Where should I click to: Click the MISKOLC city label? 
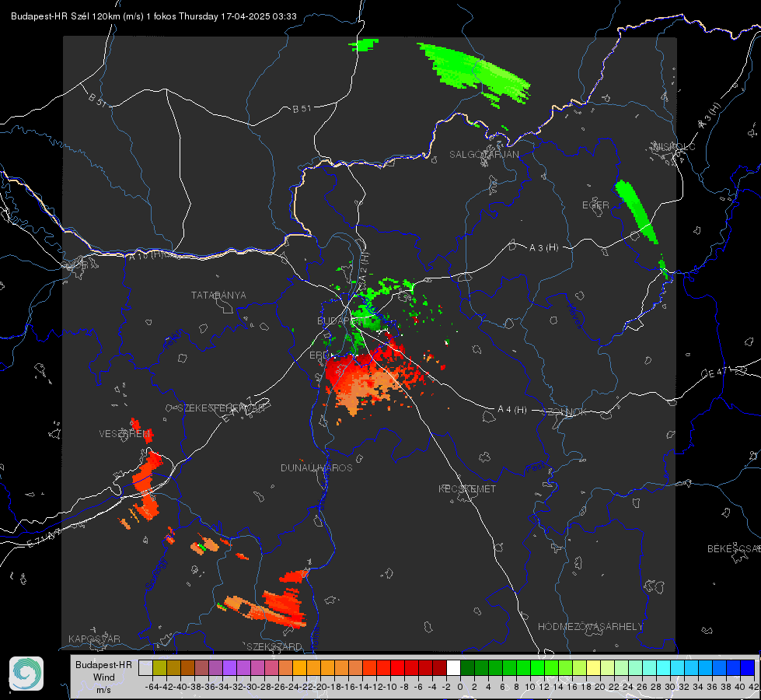click(x=674, y=146)
